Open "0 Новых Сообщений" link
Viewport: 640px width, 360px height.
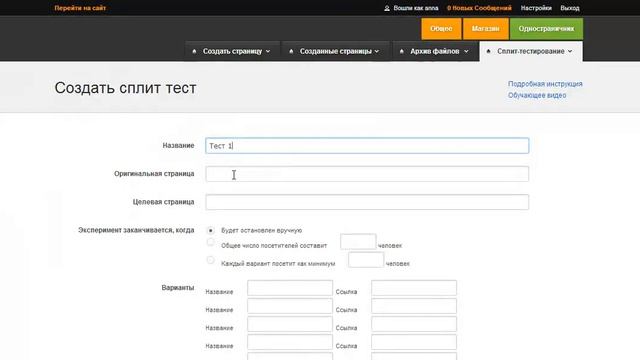click(x=479, y=8)
